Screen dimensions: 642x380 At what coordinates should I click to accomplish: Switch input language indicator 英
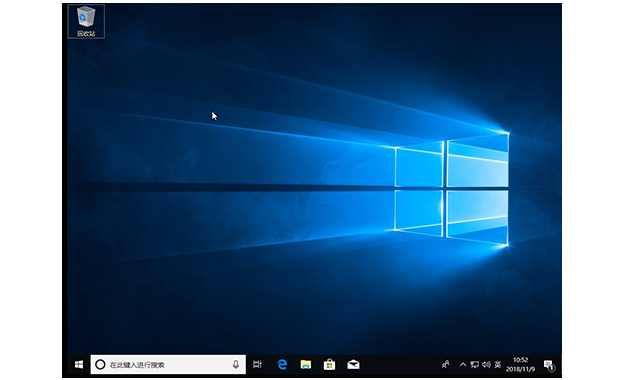[497, 364]
